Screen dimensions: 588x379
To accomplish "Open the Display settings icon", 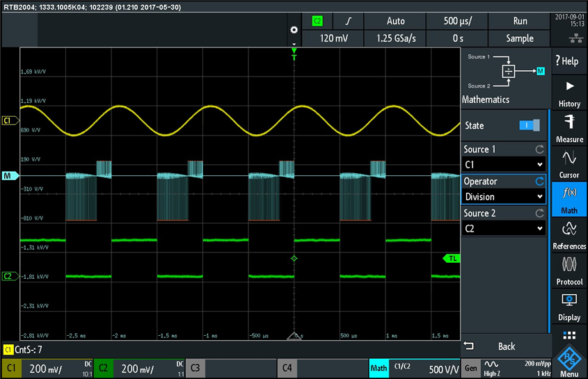I will [569, 307].
